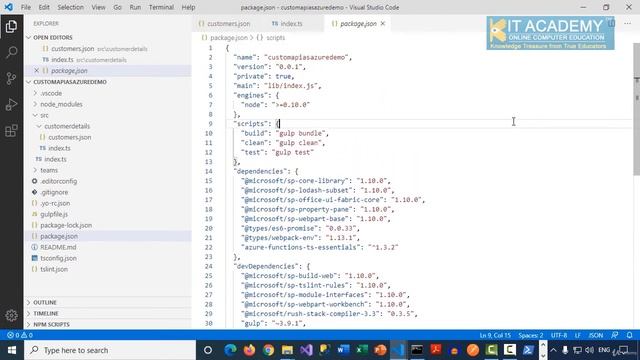640x360 pixels.
Task: Open PowerPoint from the taskbar
Action: [x=380, y=350]
